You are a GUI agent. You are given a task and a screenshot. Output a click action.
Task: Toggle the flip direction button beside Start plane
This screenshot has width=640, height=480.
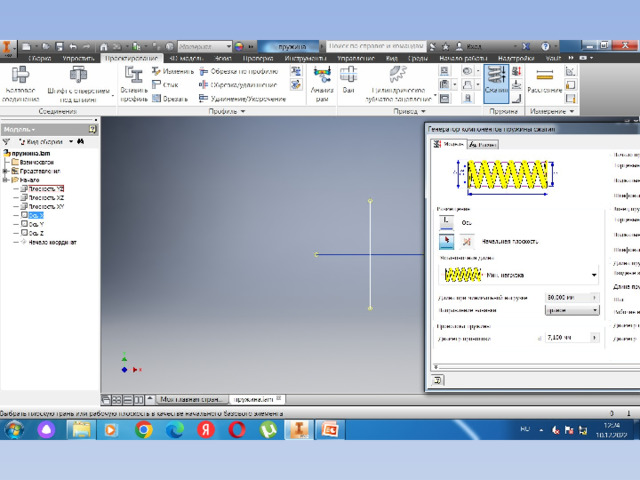point(467,241)
